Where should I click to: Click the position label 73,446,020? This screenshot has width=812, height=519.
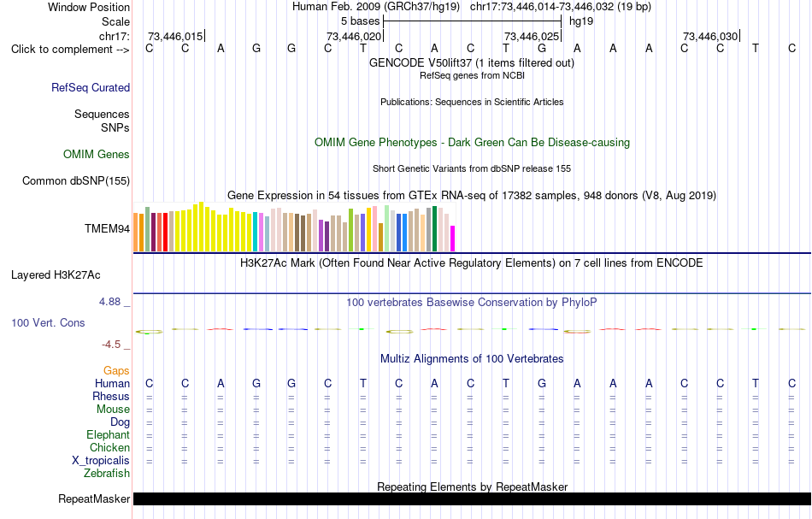pos(354,36)
